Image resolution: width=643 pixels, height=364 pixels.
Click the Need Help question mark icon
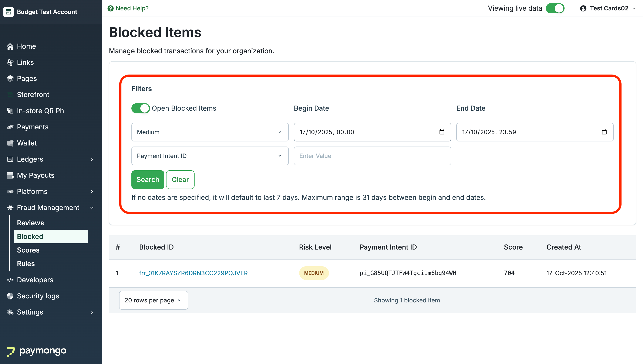click(x=110, y=8)
